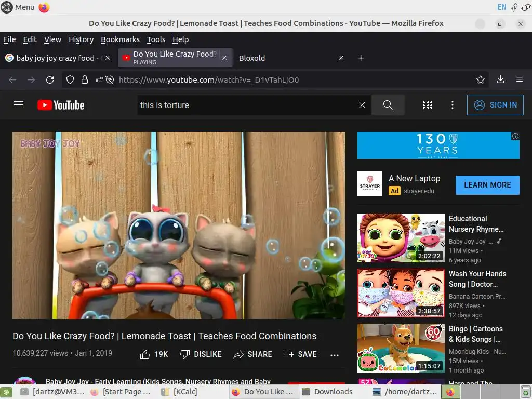Click Moonbug Kids channel name

[477, 352]
